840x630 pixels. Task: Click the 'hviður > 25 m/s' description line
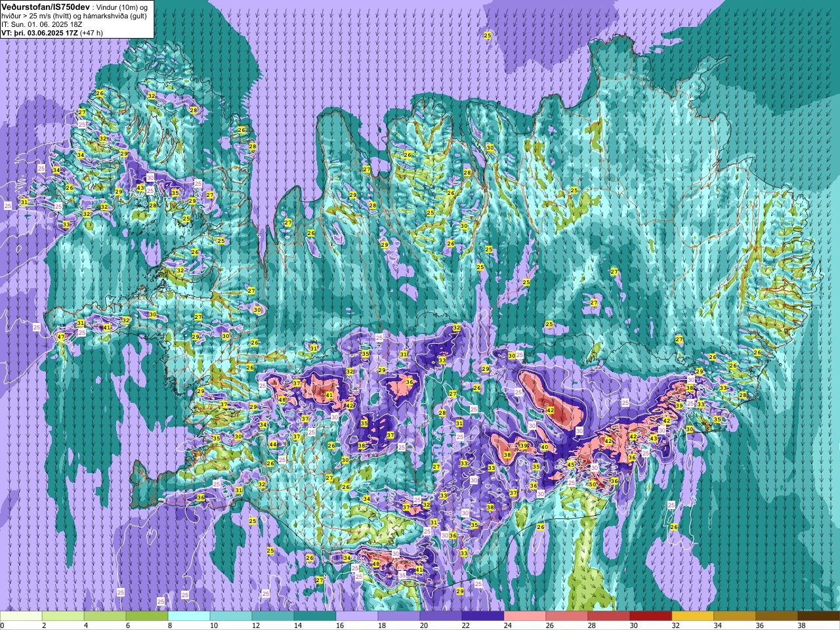point(75,15)
